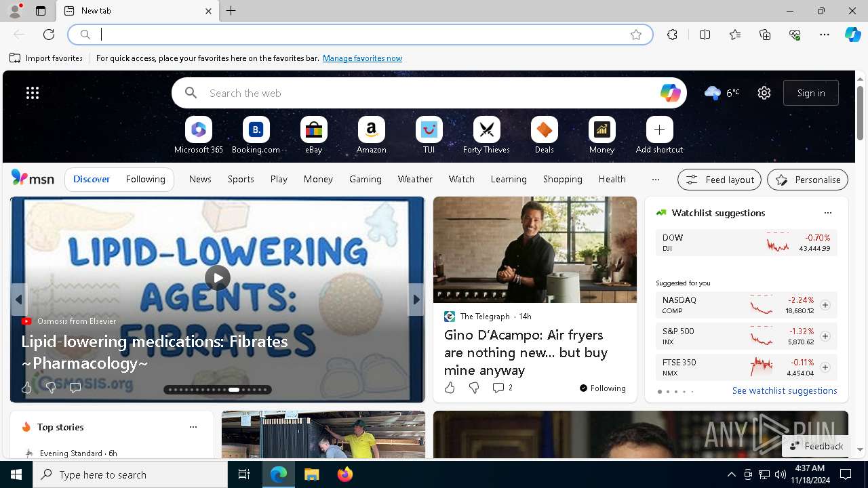This screenshot has width=868, height=488.
Task: Like the Gino D'Acampo article
Action: [x=450, y=388]
